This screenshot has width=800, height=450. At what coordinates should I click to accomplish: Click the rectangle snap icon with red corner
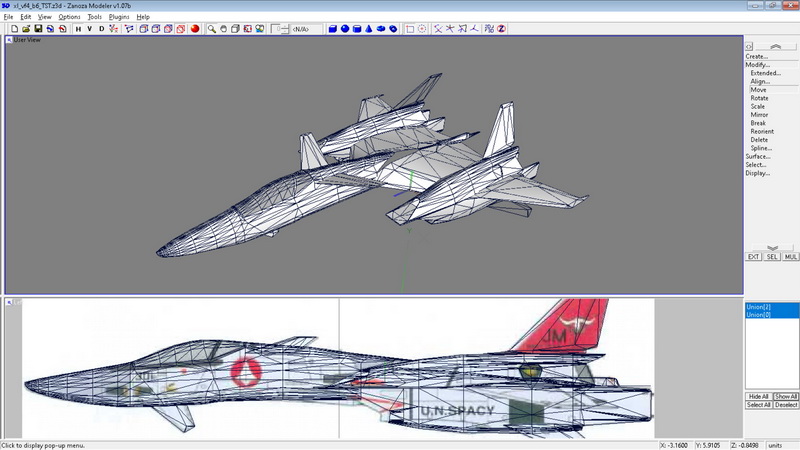(410, 29)
